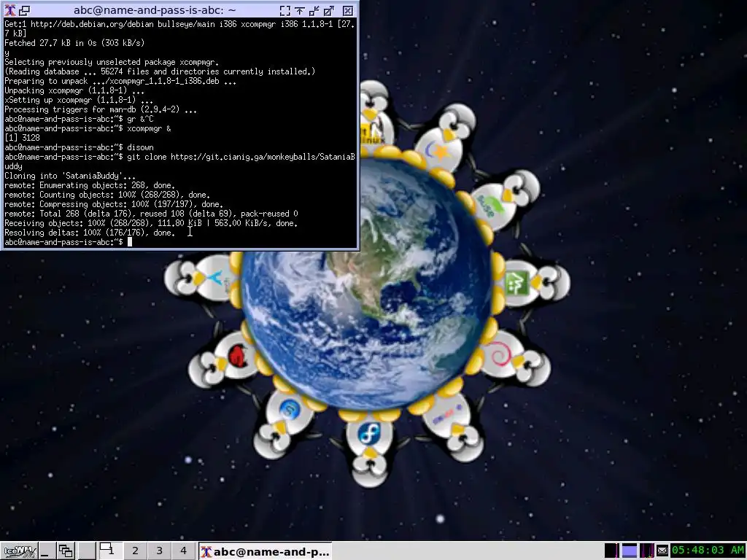The image size is (747, 560).
Task: Switch to workspace 2
Action: click(x=135, y=551)
